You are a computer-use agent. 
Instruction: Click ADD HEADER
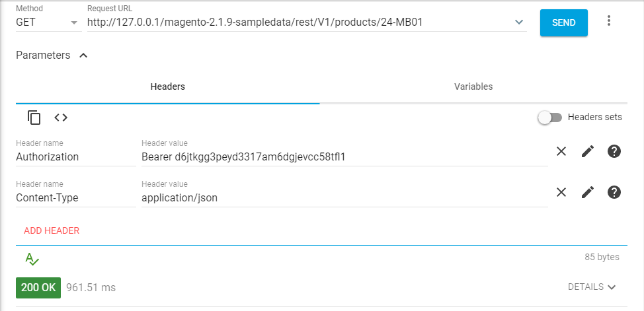52,230
